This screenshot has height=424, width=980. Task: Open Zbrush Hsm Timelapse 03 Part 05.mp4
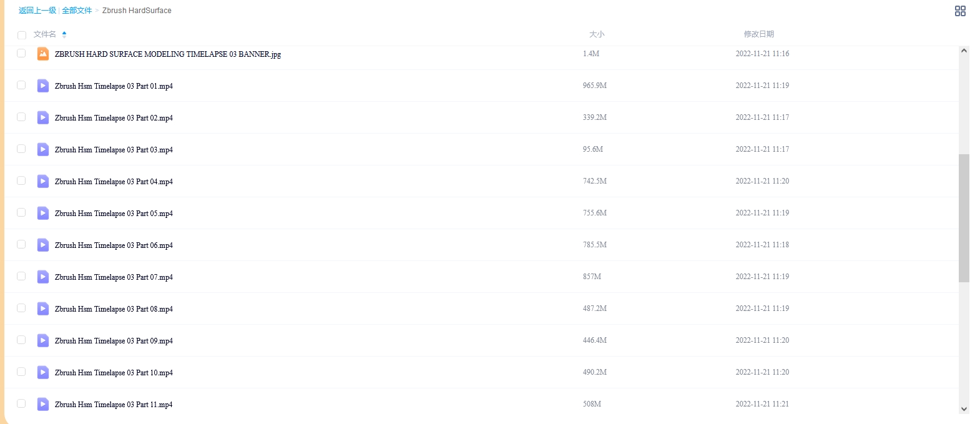(x=114, y=214)
